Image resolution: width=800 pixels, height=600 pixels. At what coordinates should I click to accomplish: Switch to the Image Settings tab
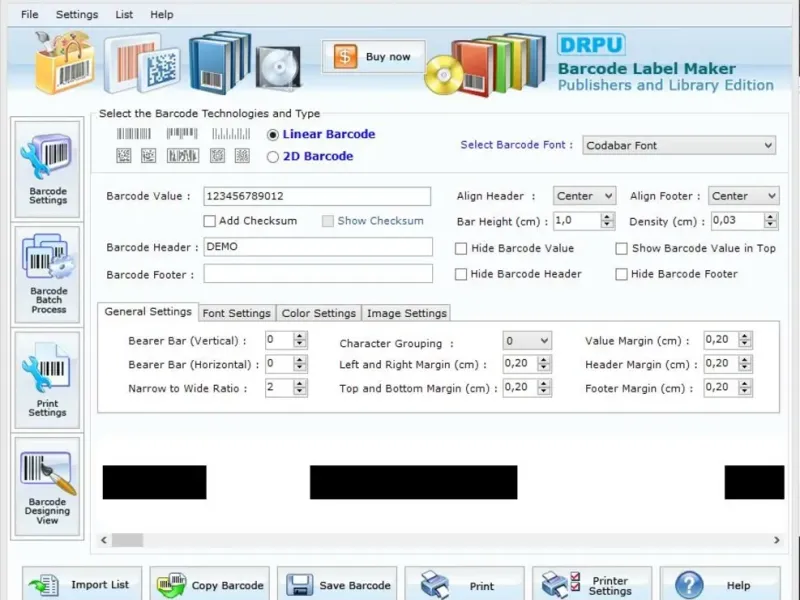tap(407, 313)
